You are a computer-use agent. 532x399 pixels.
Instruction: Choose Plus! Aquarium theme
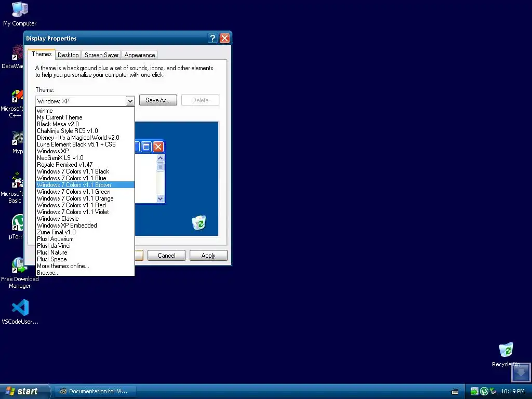pyautogui.click(x=85, y=239)
